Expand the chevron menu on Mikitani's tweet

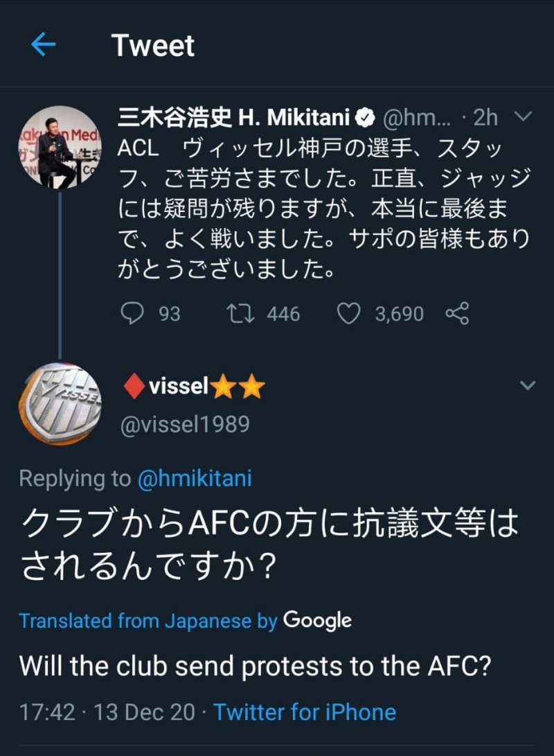(x=524, y=116)
